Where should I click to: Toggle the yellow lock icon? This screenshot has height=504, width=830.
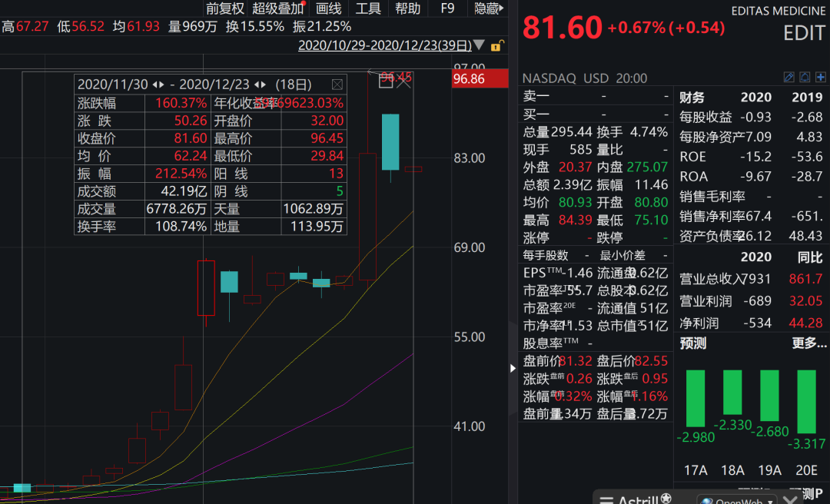click(496, 46)
